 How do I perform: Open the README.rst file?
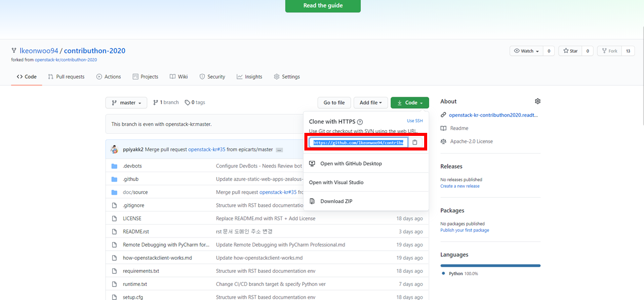[x=136, y=232]
